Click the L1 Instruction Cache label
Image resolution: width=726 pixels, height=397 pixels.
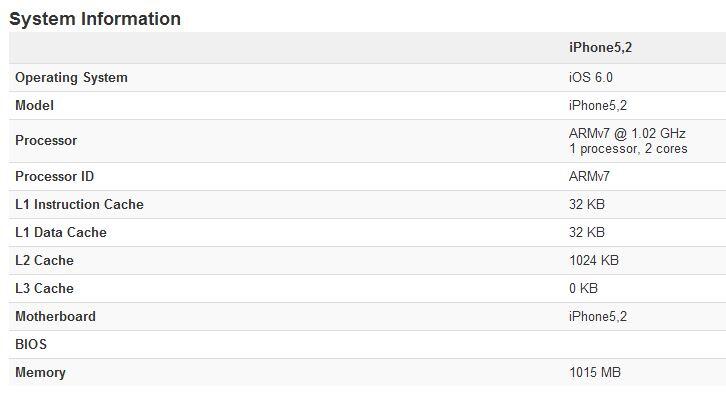coord(79,205)
